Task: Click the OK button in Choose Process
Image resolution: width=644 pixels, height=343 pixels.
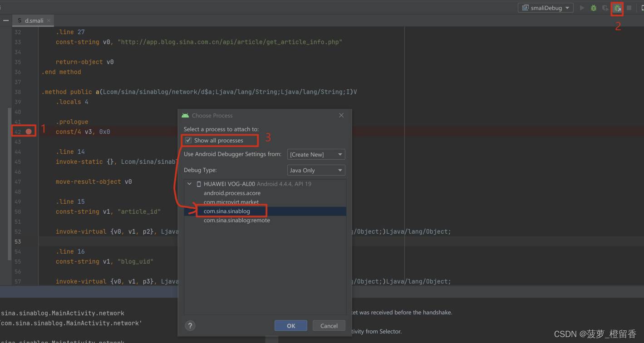Action: click(291, 326)
